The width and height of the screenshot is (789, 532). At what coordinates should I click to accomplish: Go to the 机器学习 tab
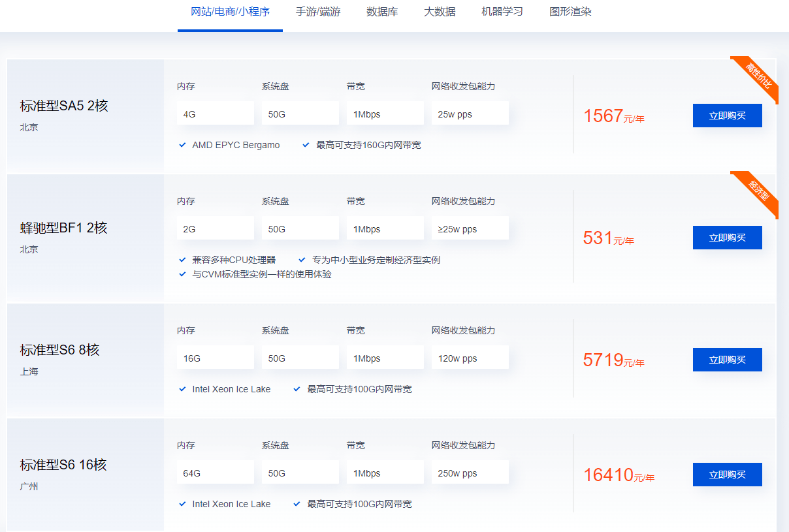(502, 12)
